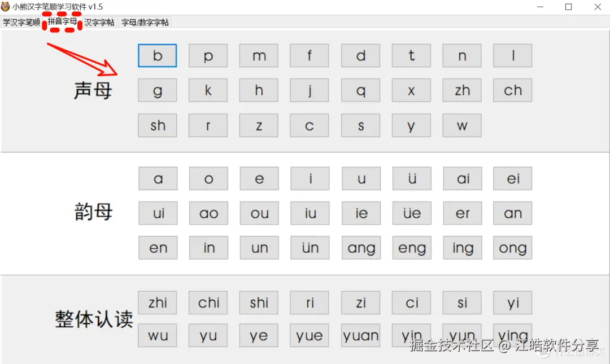Select the zhi syllable button

point(157,302)
